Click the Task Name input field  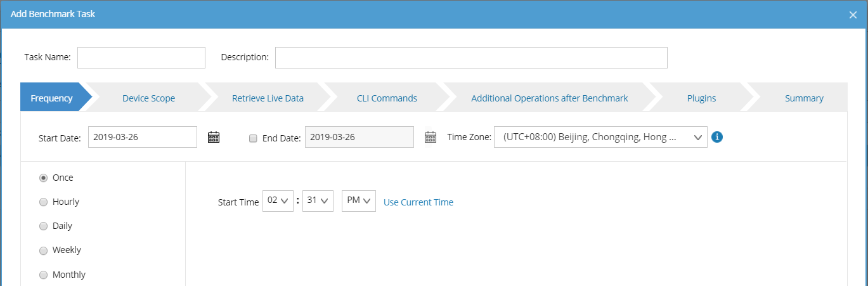[141, 58]
